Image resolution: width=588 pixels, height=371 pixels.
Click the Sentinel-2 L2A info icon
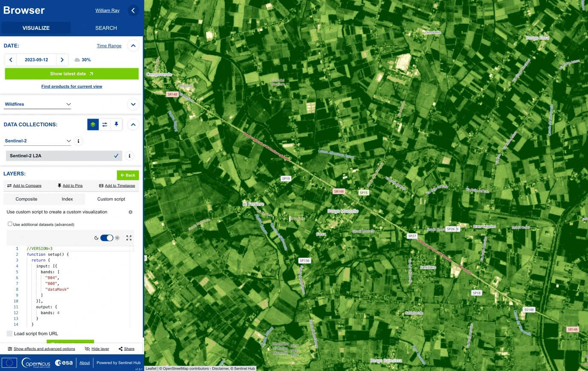tap(130, 156)
